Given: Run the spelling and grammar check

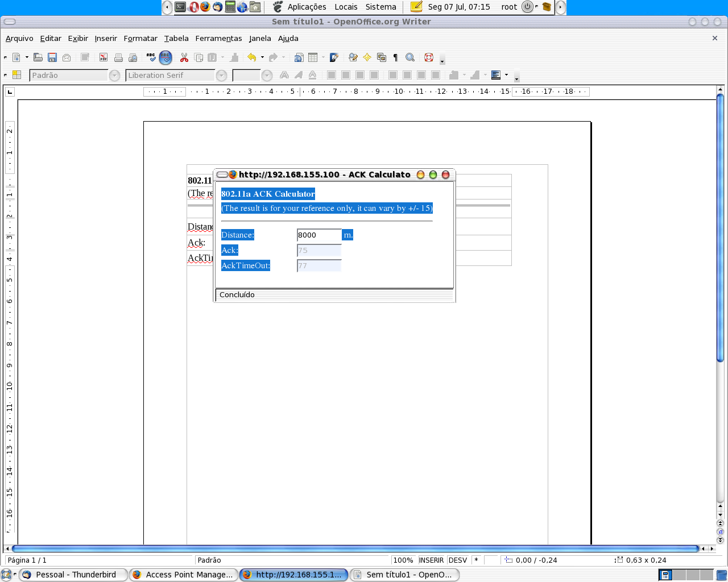Looking at the screenshot, I should click(151, 57).
